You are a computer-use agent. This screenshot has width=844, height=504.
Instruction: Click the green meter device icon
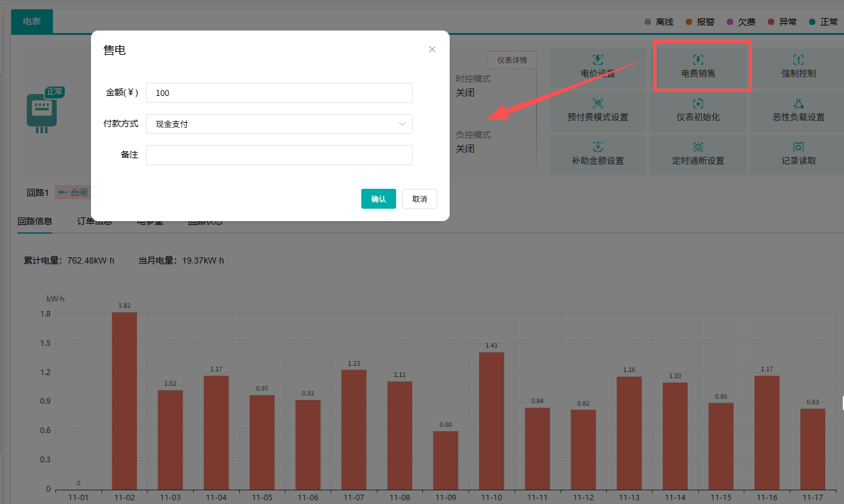pyautogui.click(x=42, y=112)
